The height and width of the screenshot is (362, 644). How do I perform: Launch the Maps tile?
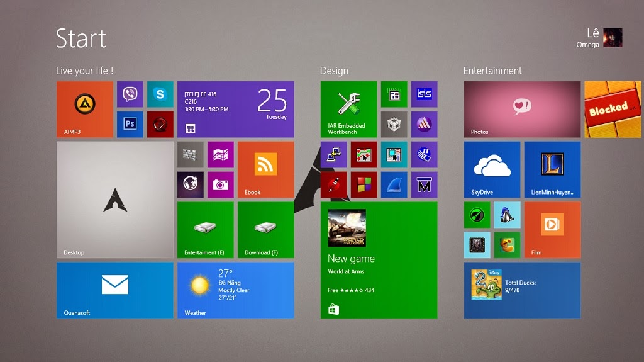point(221,155)
